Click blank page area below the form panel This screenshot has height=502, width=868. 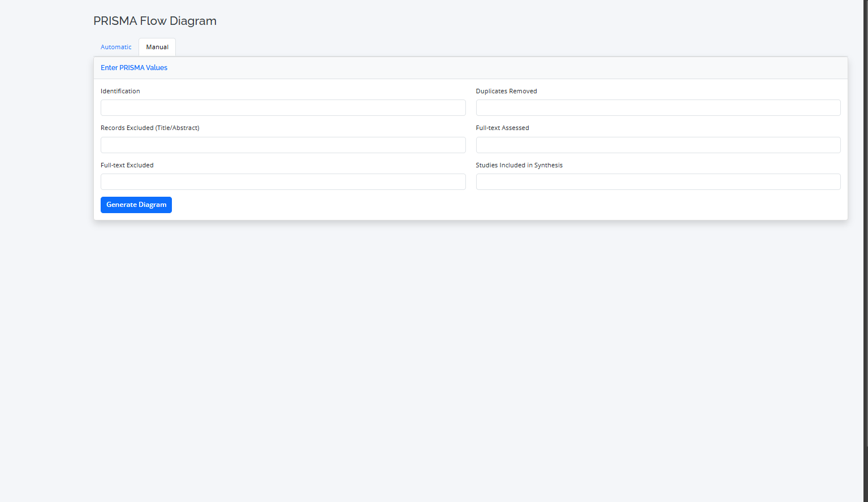click(x=452, y=339)
